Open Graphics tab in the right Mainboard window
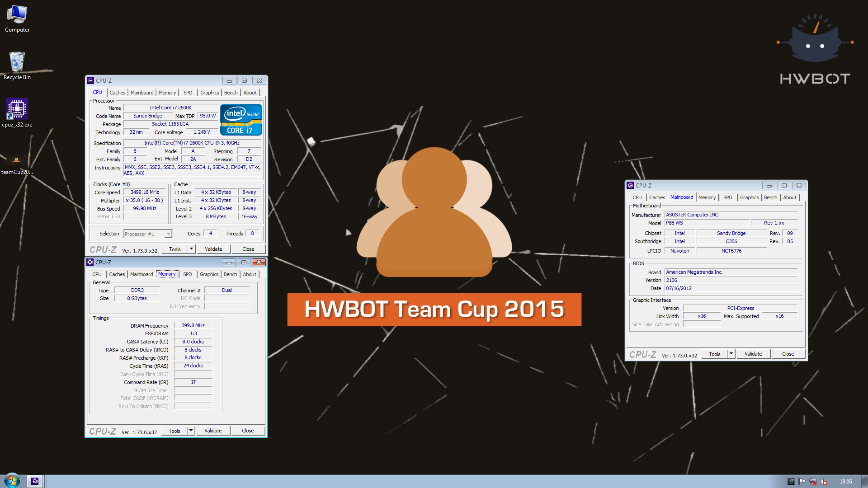Image resolution: width=868 pixels, height=488 pixels. click(x=750, y=197)
